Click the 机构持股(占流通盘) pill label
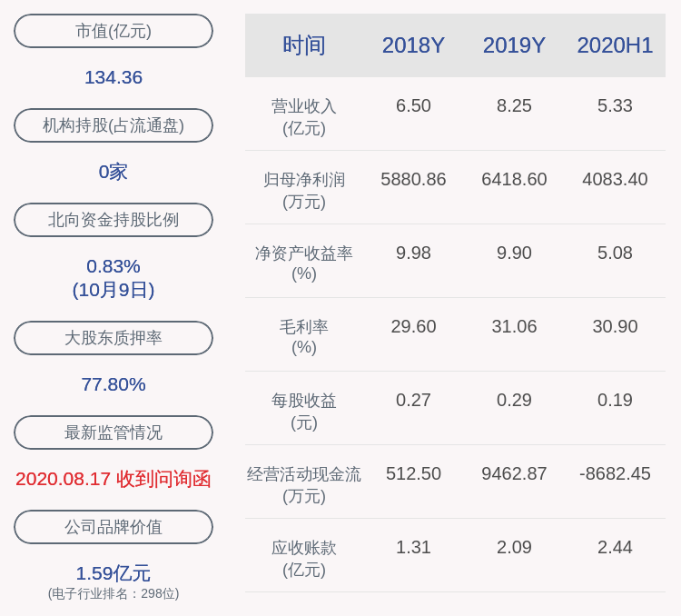This screenshot has width=681, height=616. (x=113, y=125)
